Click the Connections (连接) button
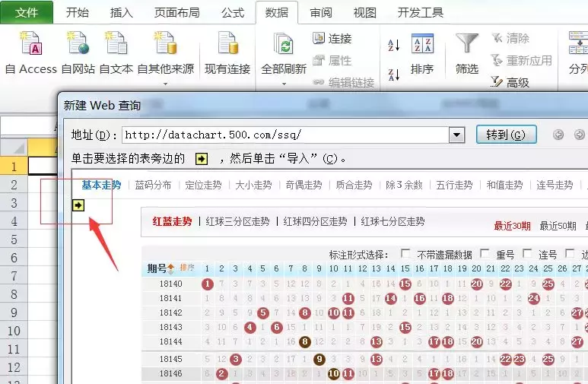 coord(332,38)
